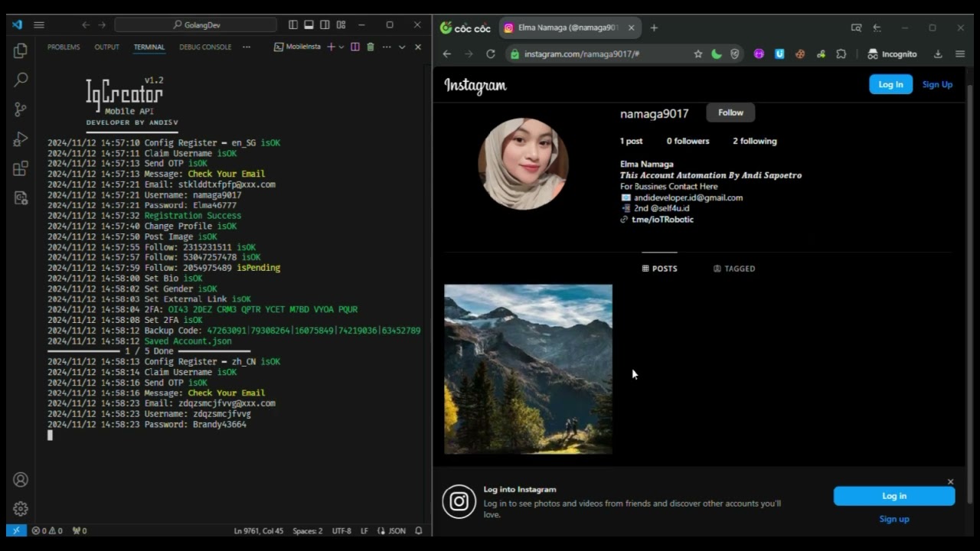The image size is (980, 551).
Task: Open the browser tab search icon
Action: point(856,28)
